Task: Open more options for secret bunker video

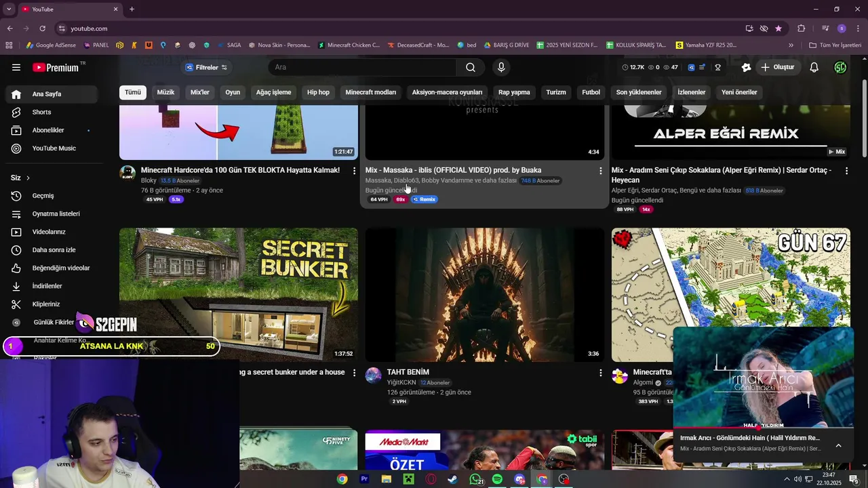Action: click(x=354, y=373)
